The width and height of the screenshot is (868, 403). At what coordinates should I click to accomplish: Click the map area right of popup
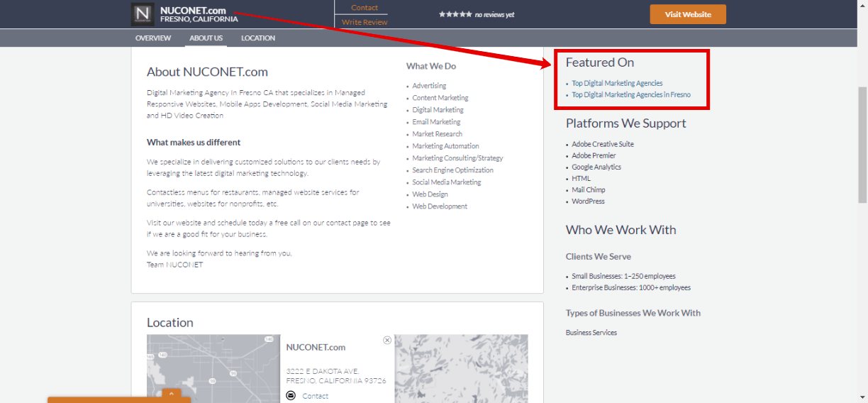tap(461, 369)
